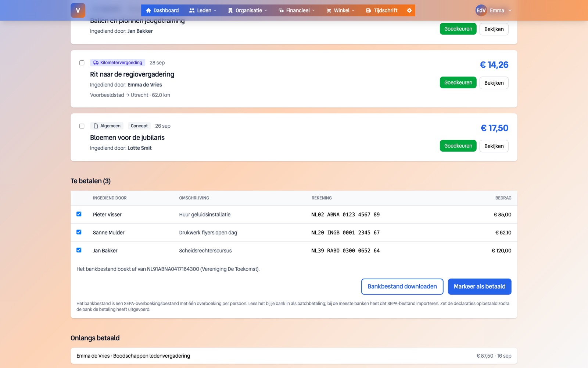View the Bloemen voor de jubilaris claim
Image resolution: width=588 pixels, height=368 pixels.
pos(494,146)
